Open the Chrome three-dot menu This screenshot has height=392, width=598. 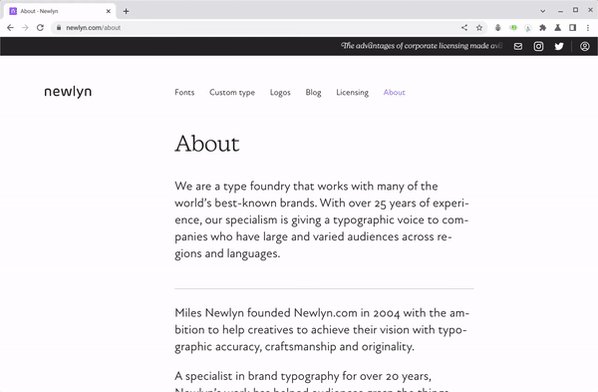coord(588,27)
